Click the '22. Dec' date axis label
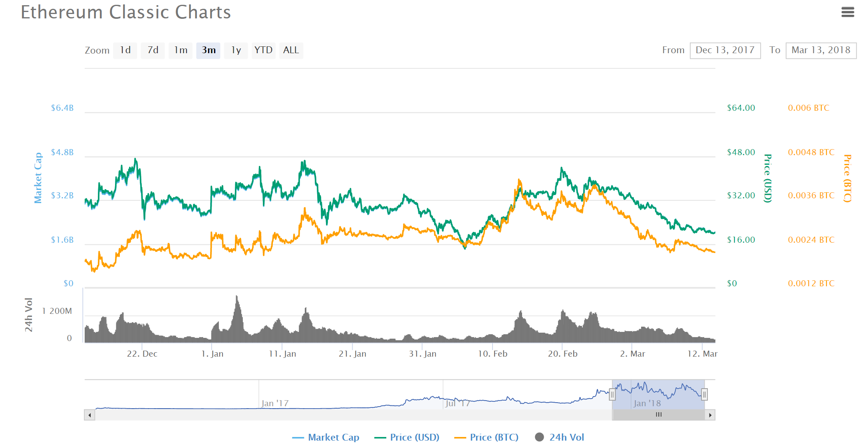This screenshot has height=447, width=868. [x=142, y=354]
